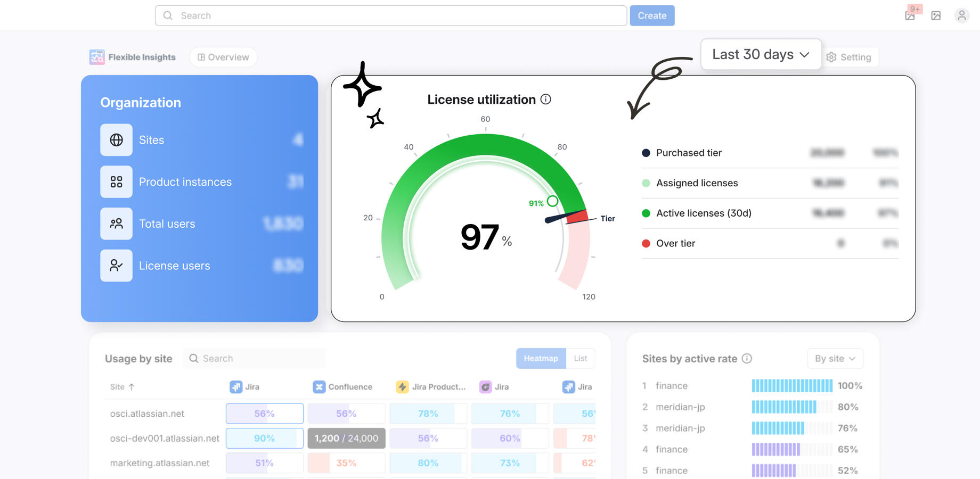Click the notifications icon with 9+ badge
The width and height of the screenshot is (980, 479).
point(910,15)
